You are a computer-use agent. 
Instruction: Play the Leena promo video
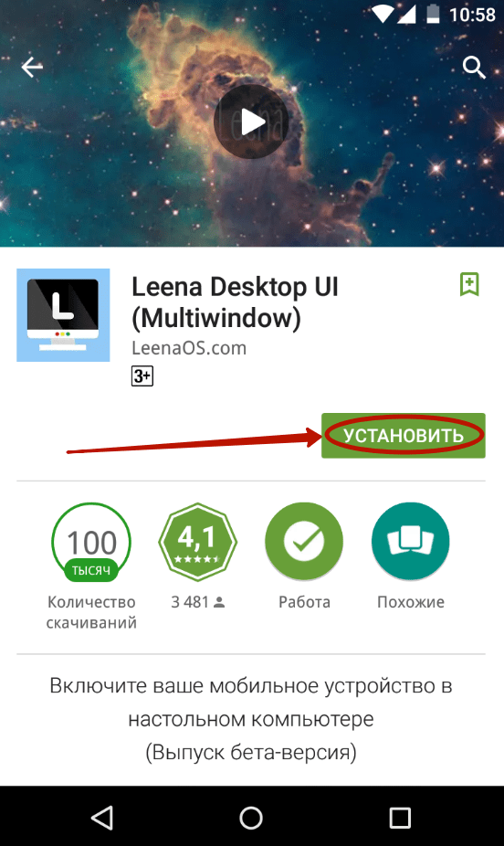(251, 122)
